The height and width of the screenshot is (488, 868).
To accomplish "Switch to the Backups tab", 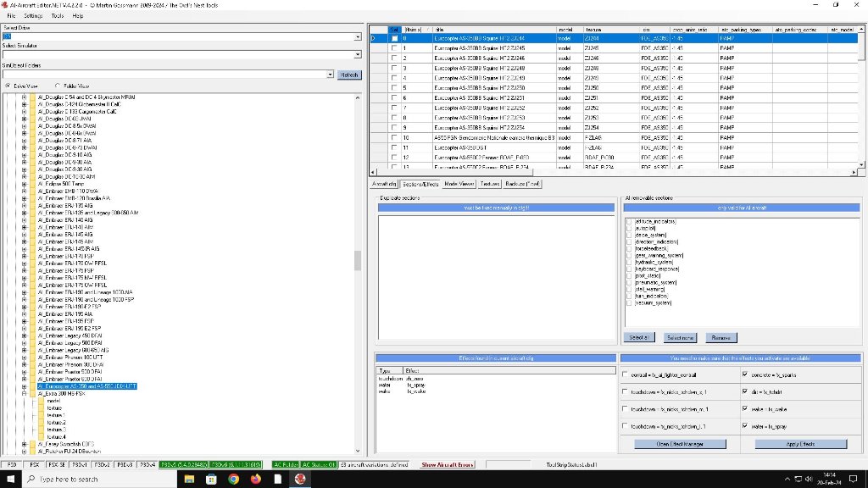I will coord(522,184).
